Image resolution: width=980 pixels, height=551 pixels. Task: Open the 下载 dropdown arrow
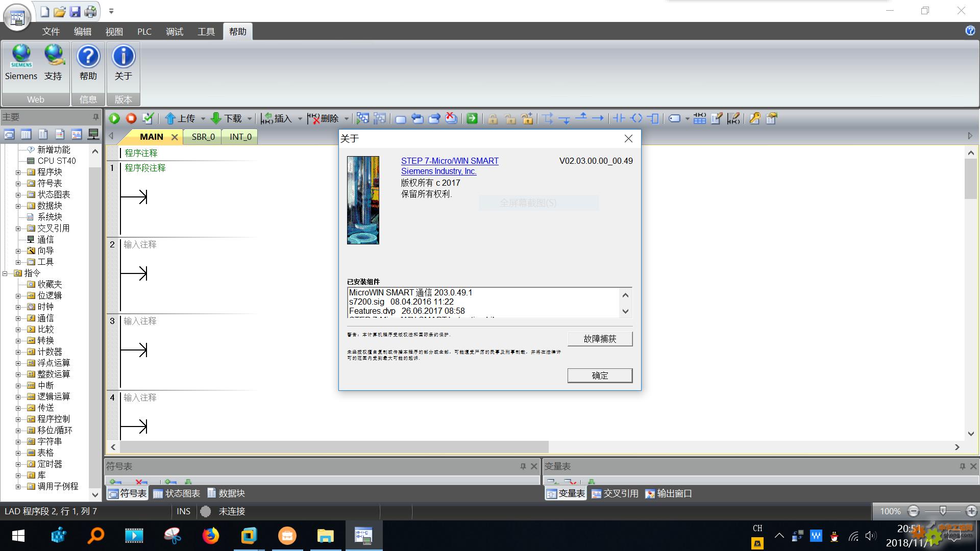[250, 119]
